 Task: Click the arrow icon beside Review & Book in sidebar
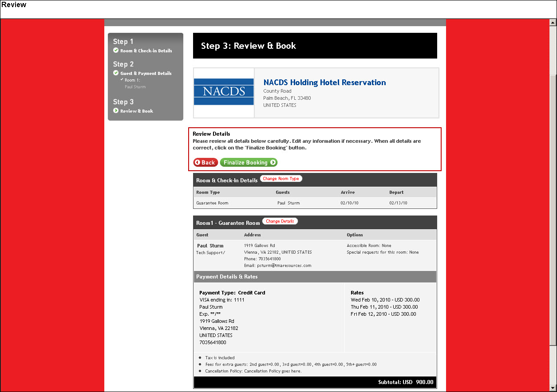[116, 111]
